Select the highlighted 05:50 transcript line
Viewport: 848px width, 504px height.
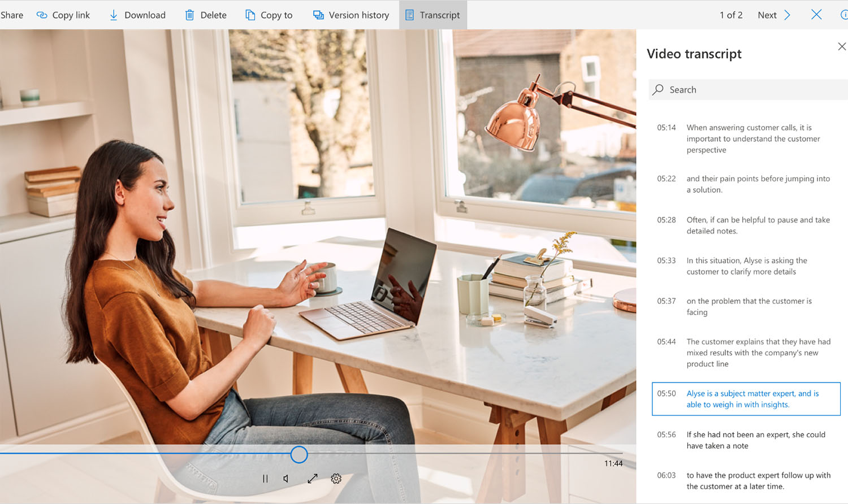(x=746, y=399)
